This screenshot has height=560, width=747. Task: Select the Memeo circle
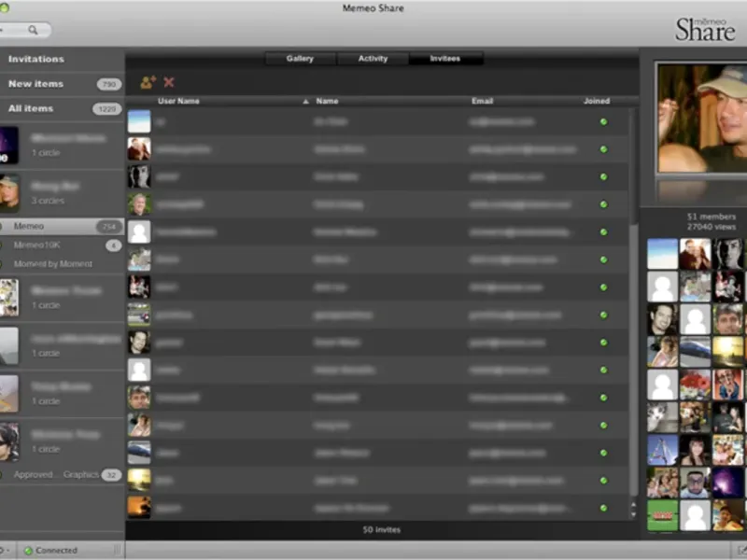coord(62,226)
